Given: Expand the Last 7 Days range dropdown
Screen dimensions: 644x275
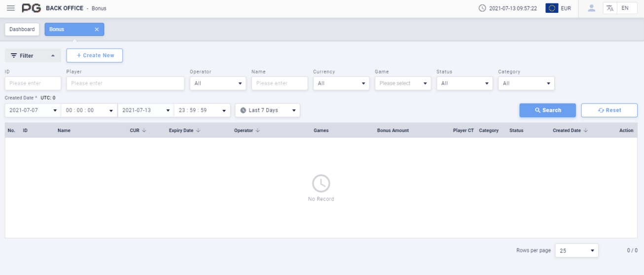Looking at the screenshot, I should coord(267,110).
